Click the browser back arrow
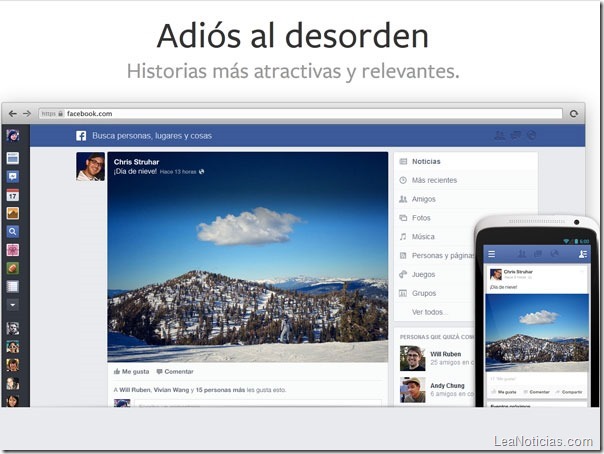The height and width of the screenshot is (454, 604). tap(13, 114)
